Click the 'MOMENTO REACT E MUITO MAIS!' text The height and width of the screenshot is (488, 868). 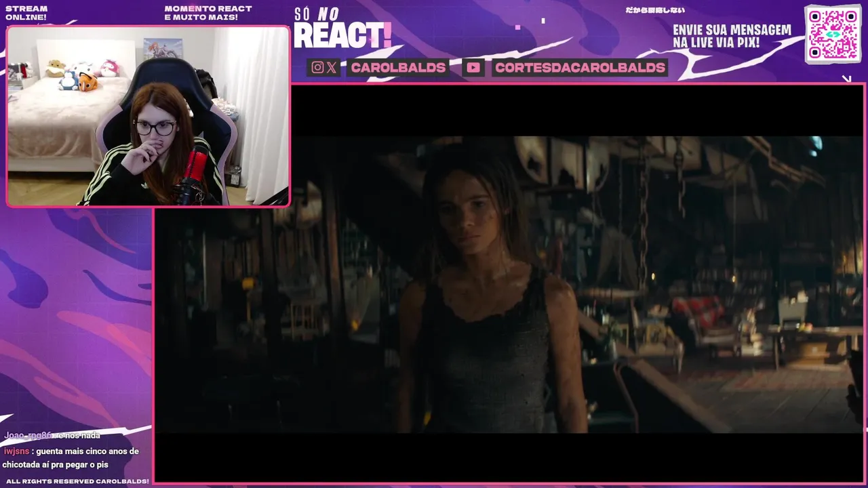point(208,13)
